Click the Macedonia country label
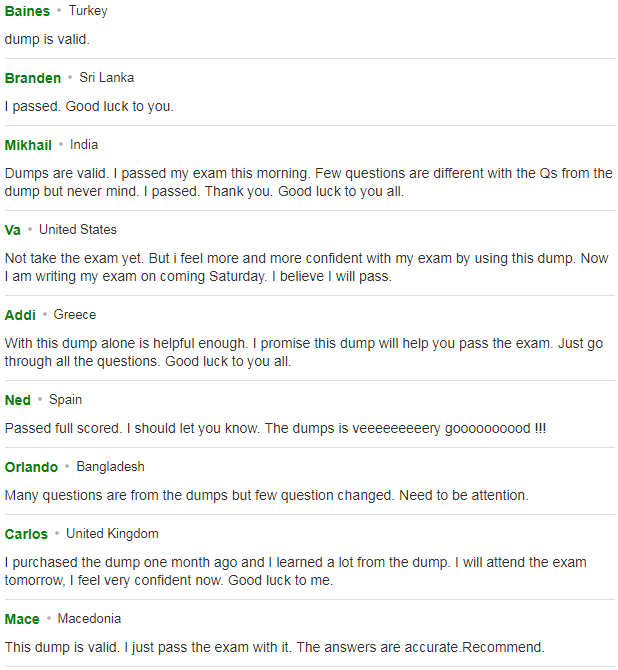This screenshot has width=618, height=670. click(89, 619)
